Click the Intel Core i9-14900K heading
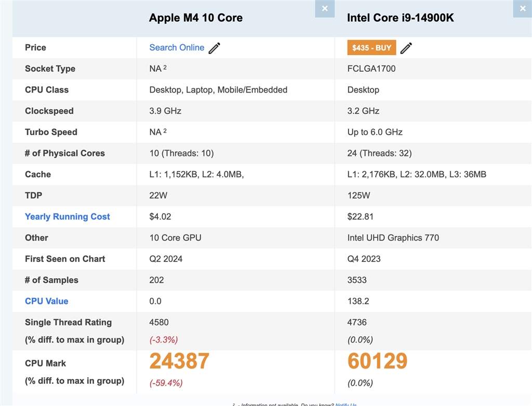This screenshot has width=532, height=406. click(x=401, y=18)
